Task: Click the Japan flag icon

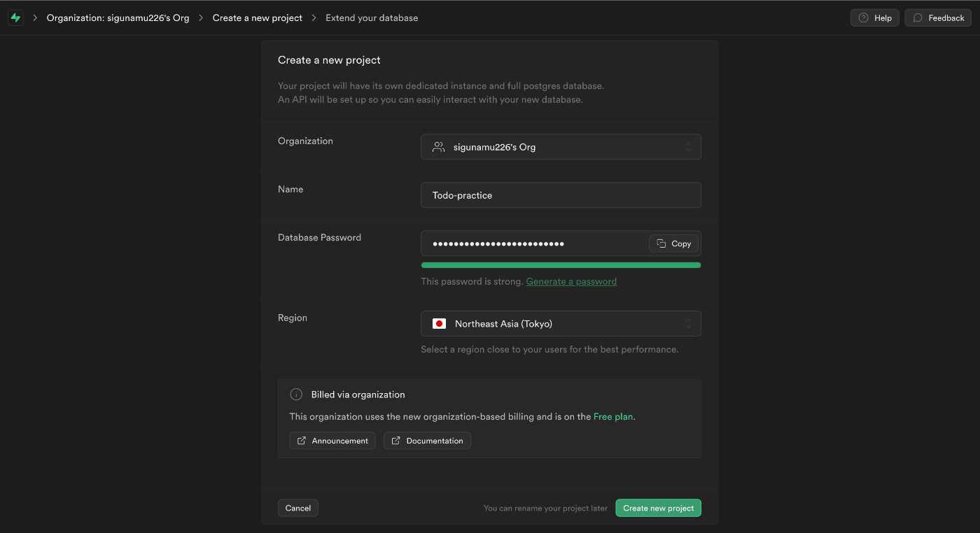Action: tap(439, 324)
